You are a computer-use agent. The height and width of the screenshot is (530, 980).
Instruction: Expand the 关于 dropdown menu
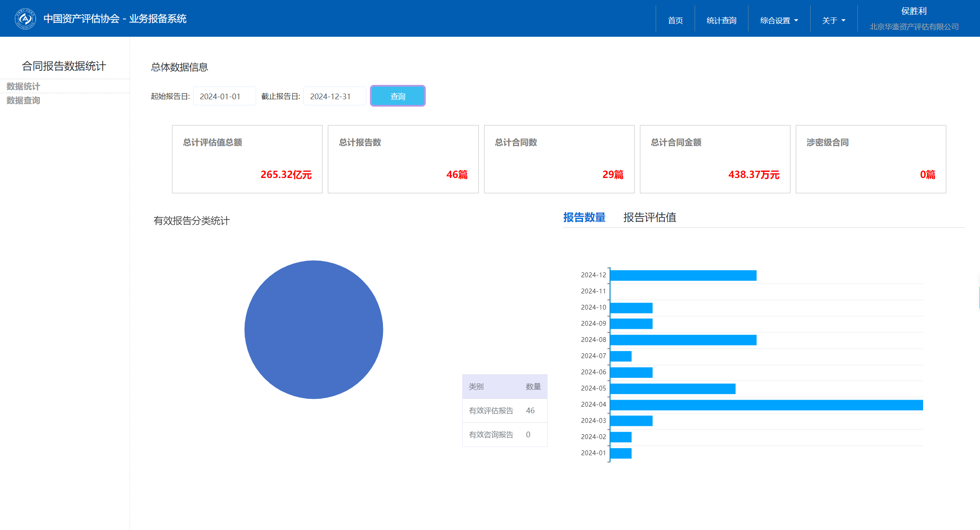coord(833,21)
